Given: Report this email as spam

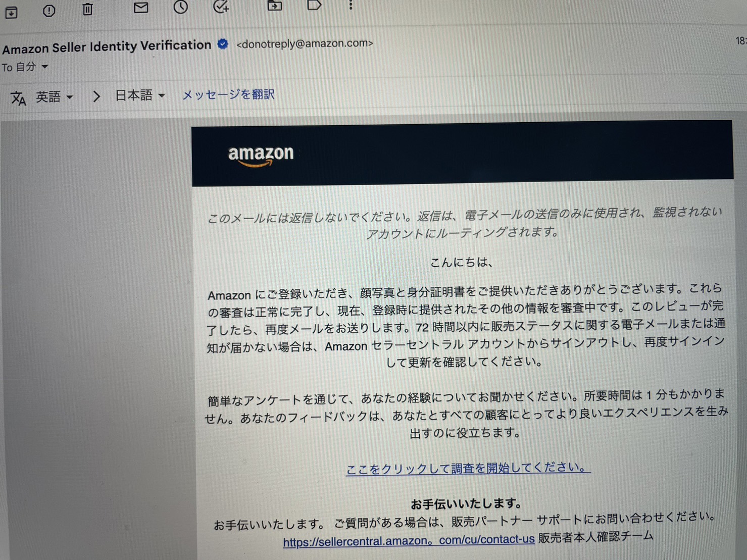Looking at the screenshot, I should tap(49, 10).
